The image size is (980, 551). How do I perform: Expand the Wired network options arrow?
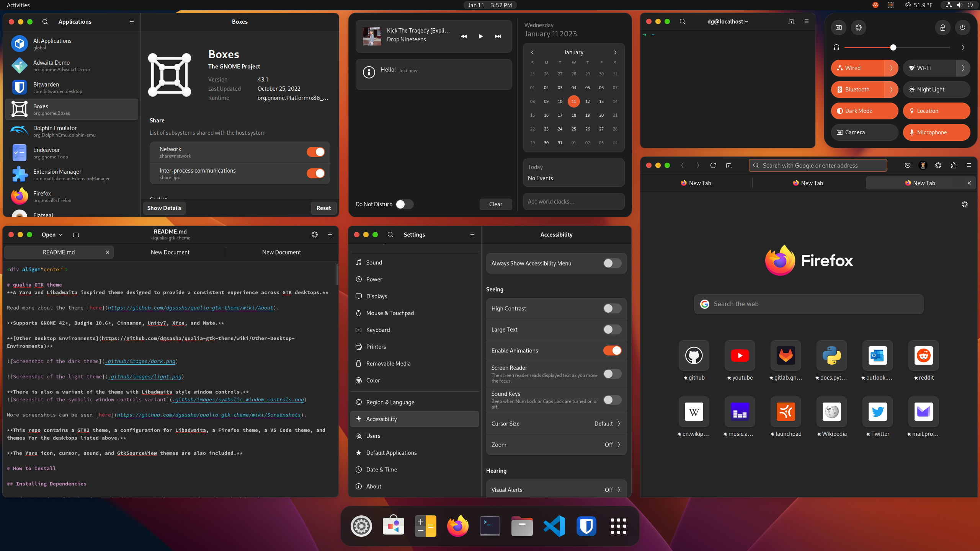click(891, 68)
